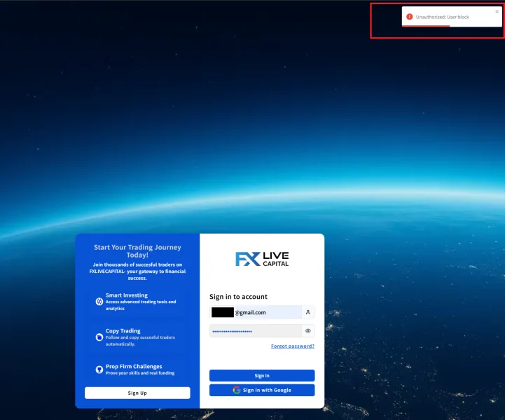The width and height of the screenshot is (505, 420).
Task: Click Start Your Trading Journey Today! heading
Action: (x=137, y=251)
